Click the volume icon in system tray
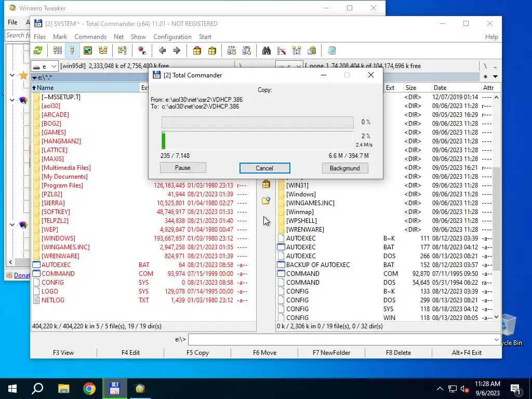The width and height of the screenshot is (532, 399). click(x=465, y=389)
